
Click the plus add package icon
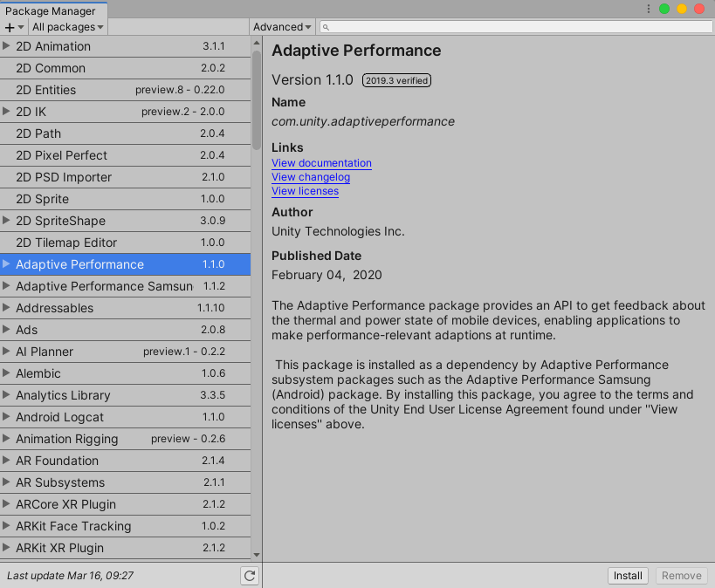tap(11, 27)
